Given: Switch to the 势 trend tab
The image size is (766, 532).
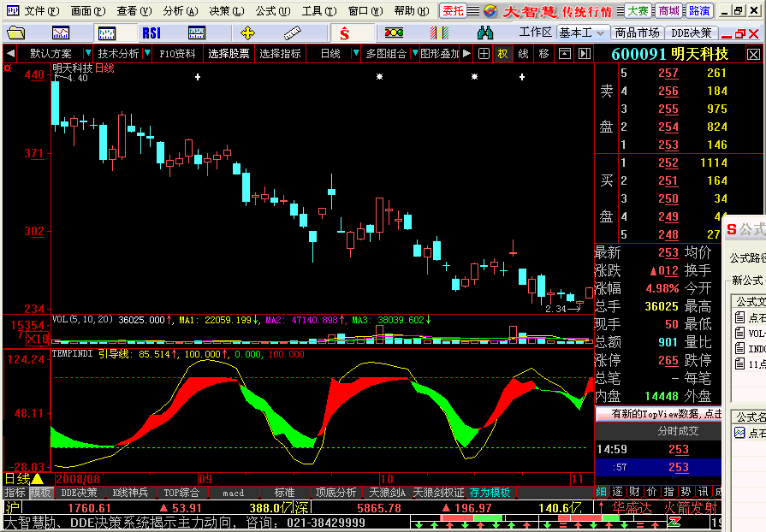Looking at the screenshot, I should tap(686, 493).
